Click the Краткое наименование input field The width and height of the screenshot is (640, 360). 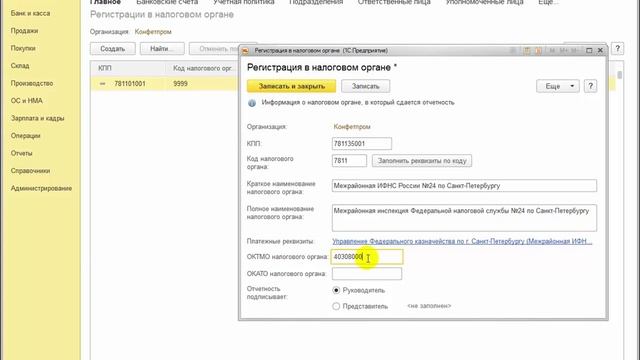coord(464,186)
